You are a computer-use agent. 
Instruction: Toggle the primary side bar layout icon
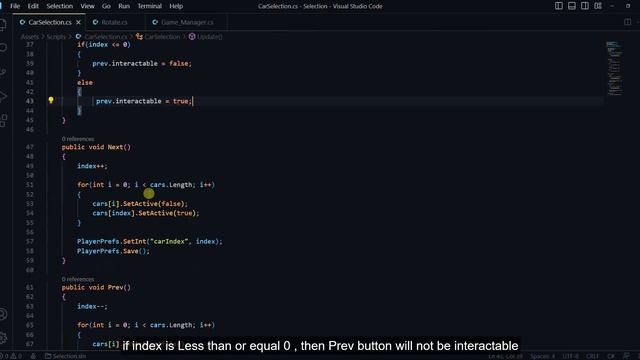[x=559, y=6]
